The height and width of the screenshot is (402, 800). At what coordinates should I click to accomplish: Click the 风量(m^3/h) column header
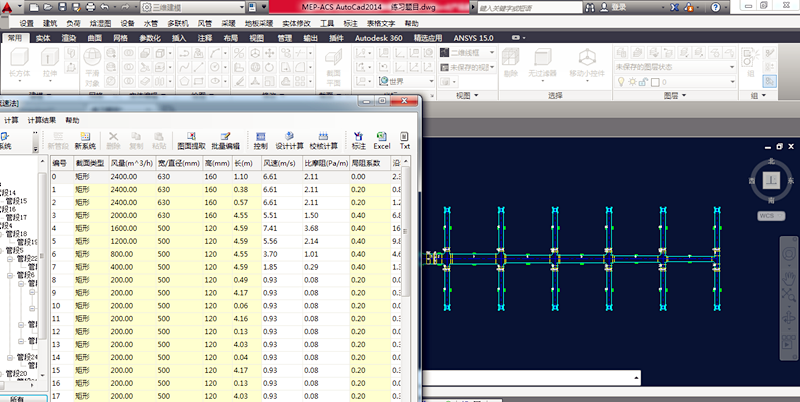tap(132, 163)
